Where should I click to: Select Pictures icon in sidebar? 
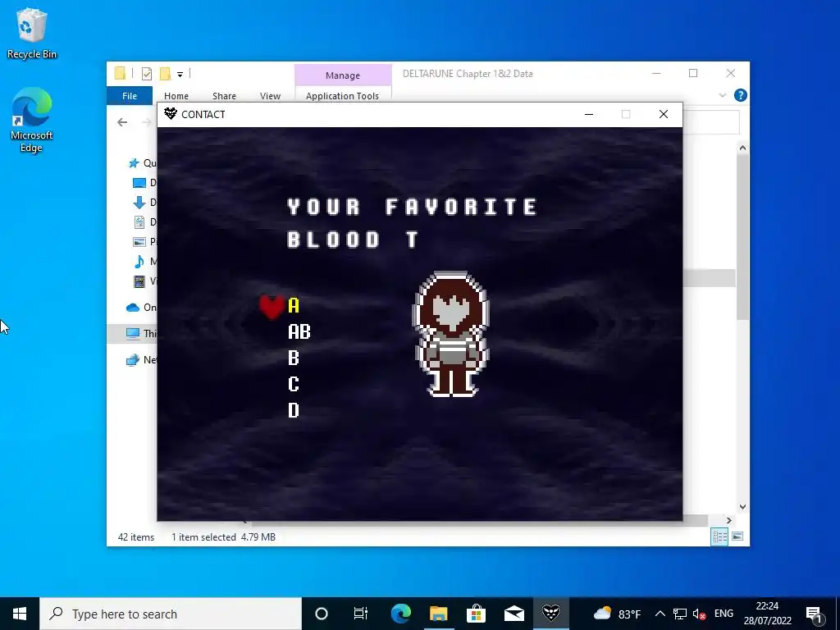139,242
